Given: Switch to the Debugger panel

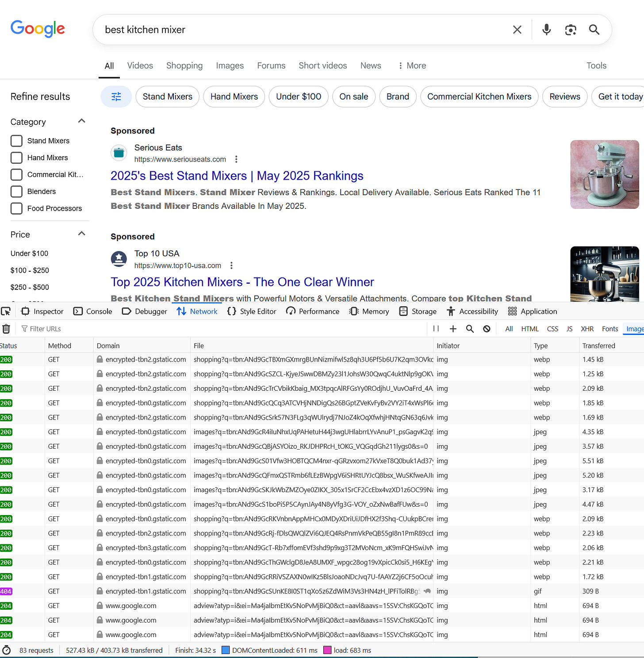Looking at the screenshot, I should pos(145,312).
